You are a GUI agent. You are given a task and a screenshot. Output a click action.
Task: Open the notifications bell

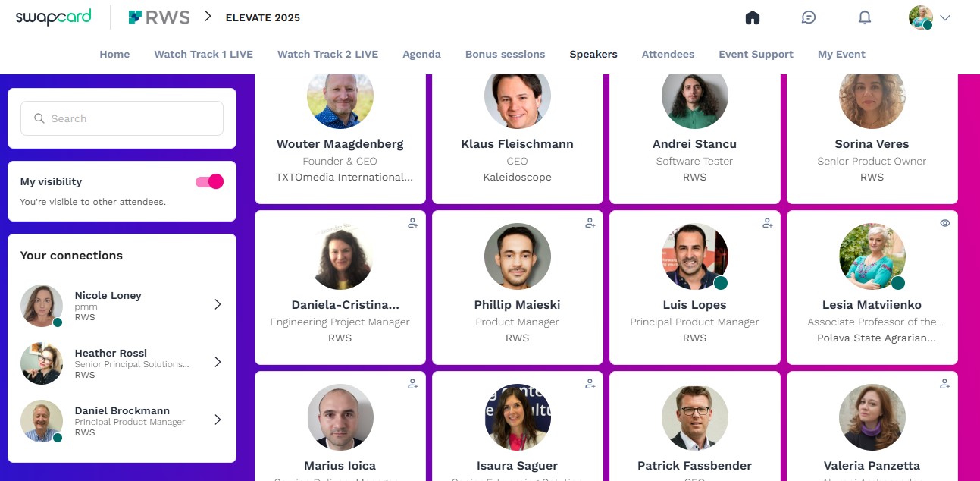865,17
